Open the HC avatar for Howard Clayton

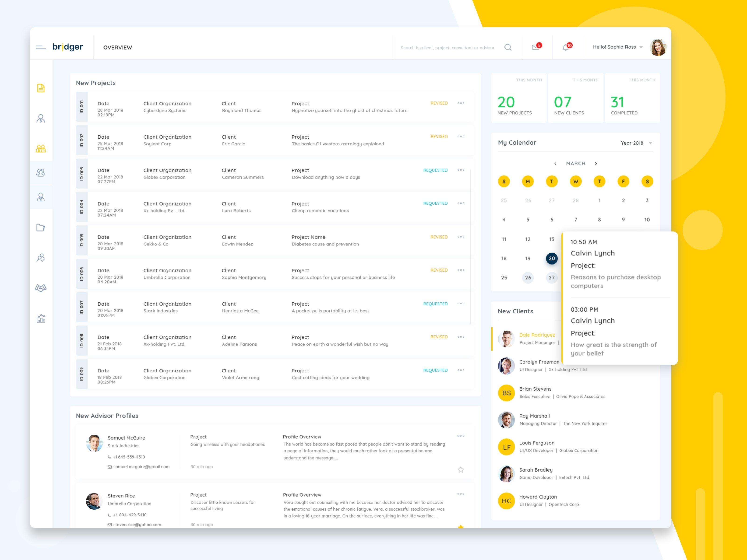(506, 501)
